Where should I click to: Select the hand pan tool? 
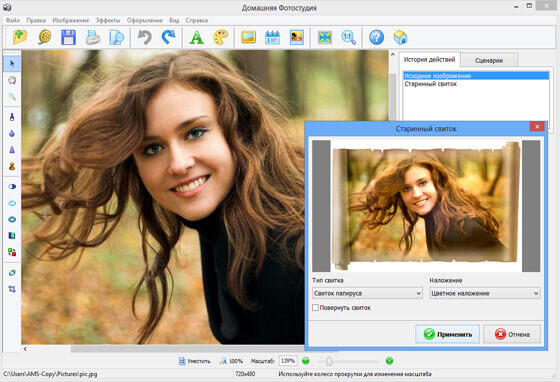click(12, 80)
